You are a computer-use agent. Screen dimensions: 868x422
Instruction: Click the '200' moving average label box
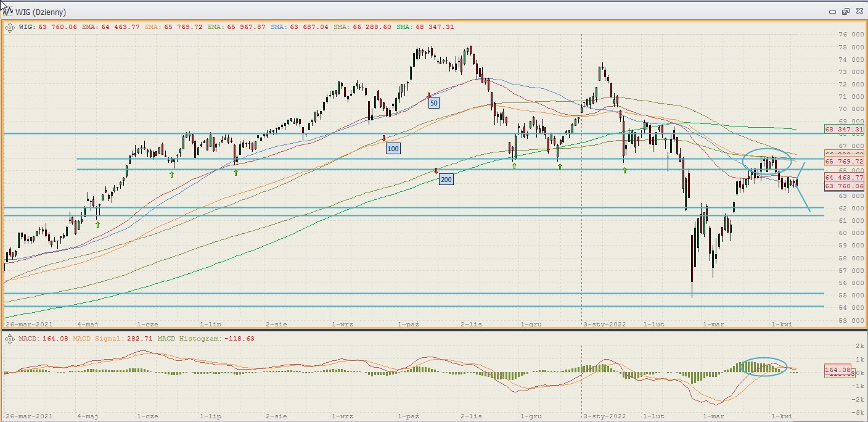[446, 180]
